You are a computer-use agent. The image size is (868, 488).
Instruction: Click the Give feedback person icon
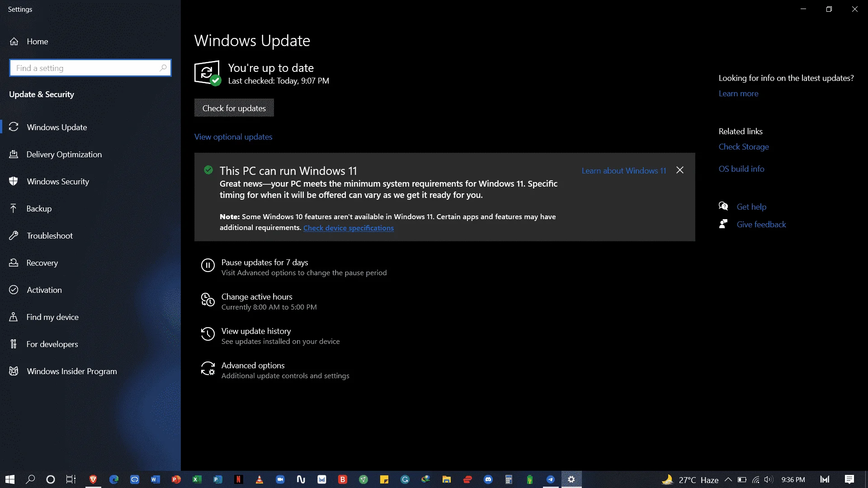point(723,224)
